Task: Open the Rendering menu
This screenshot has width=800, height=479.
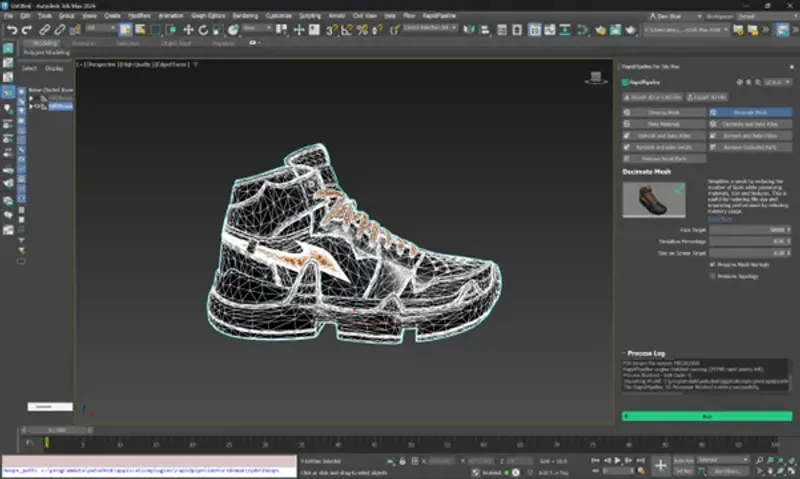Action: point(245,16)
